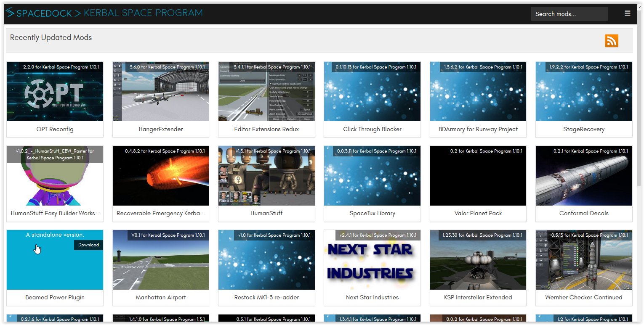This screenshot has width=644, height=325.
Task: Open the OPT Reconfig thumbnail
Action: [55, 92]
